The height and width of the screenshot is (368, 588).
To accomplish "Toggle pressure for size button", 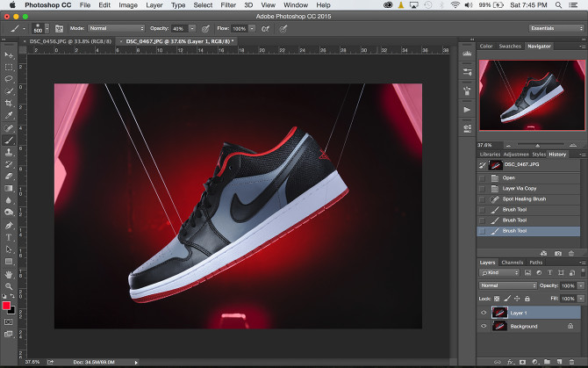I will click(x=283, y=28).
